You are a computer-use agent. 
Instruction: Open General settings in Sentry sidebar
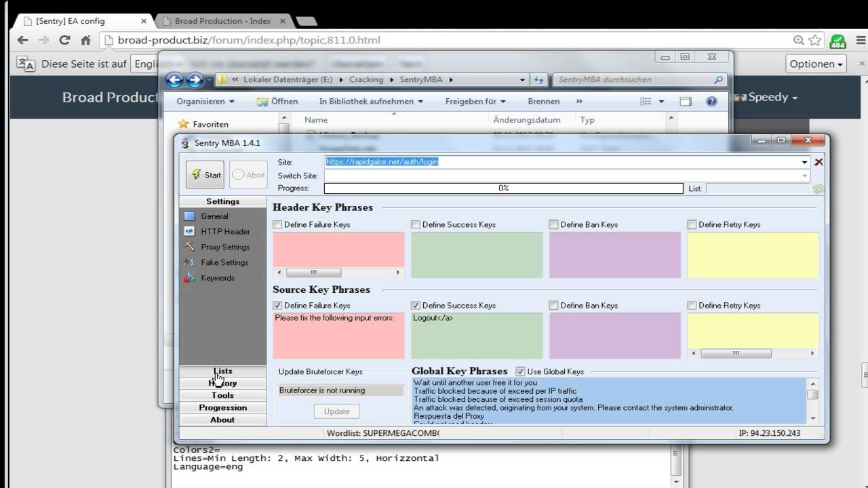[214, 216]
